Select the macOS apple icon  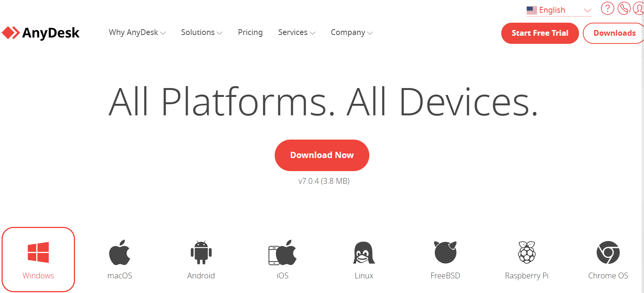tap(120, 252)
